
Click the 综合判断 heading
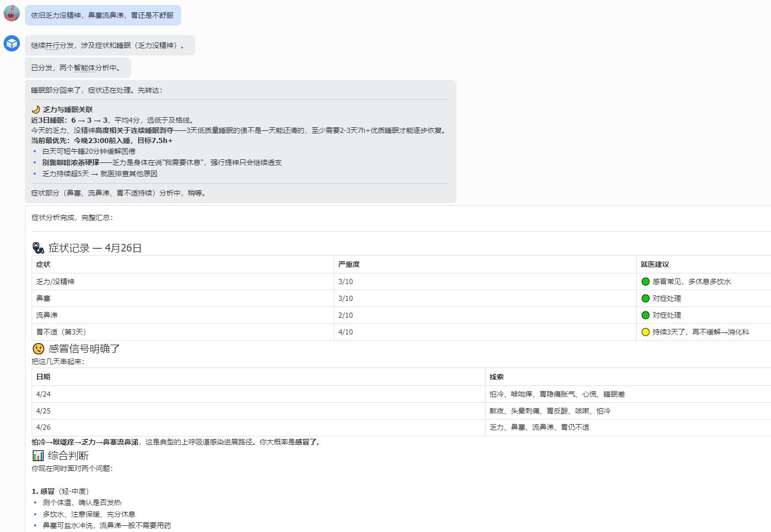click(x=68, y=455)
